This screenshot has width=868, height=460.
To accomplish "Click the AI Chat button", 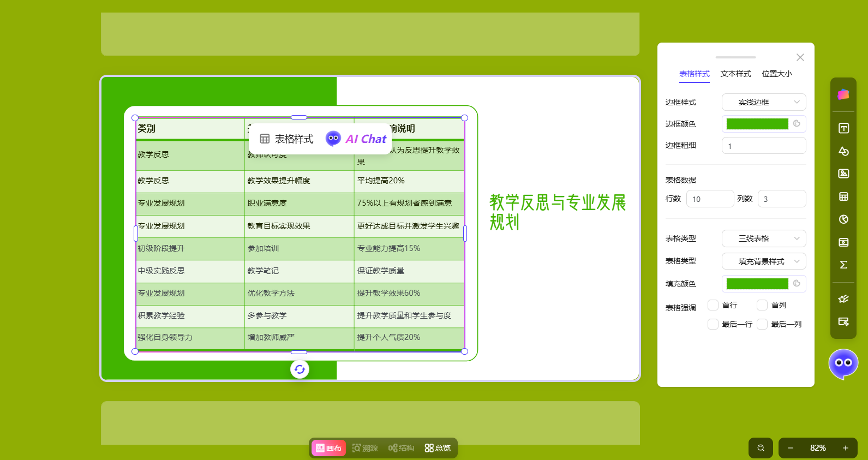I will pos(356,139).
